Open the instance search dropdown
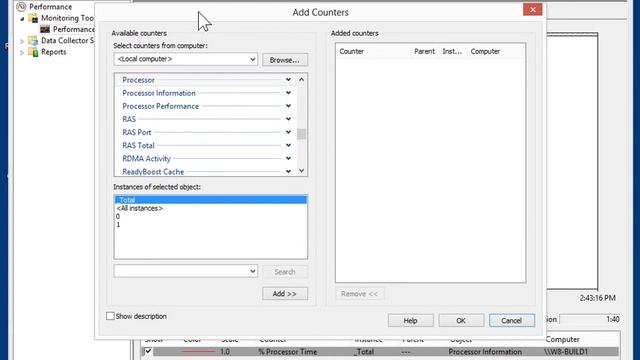The image size is (640, 360). (253, 271)
